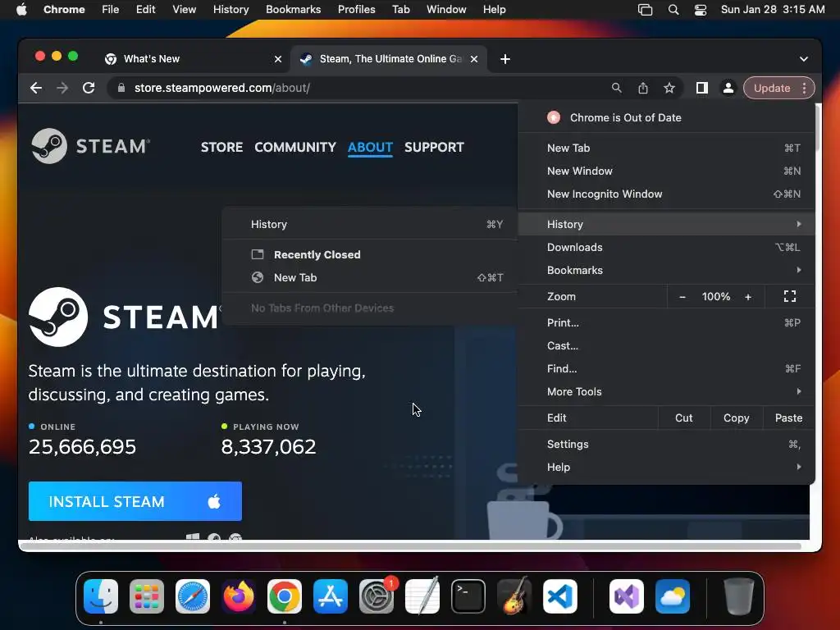Click Paste in the Edit row
The height and width of the screenshot is (630, 840).
788,418
